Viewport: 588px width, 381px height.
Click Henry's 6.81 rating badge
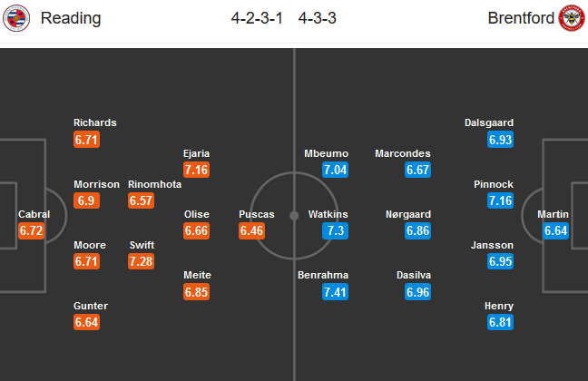click(500, 323)
